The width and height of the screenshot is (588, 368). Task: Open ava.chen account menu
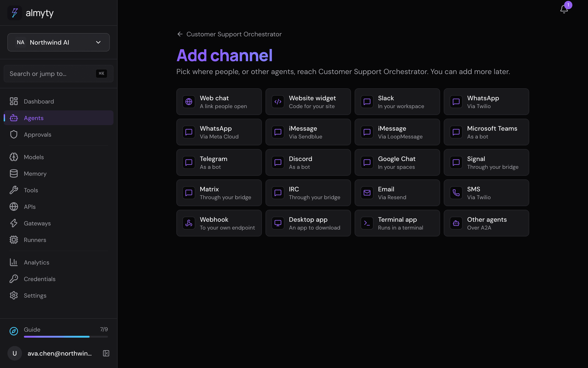[x=59, y=353]
